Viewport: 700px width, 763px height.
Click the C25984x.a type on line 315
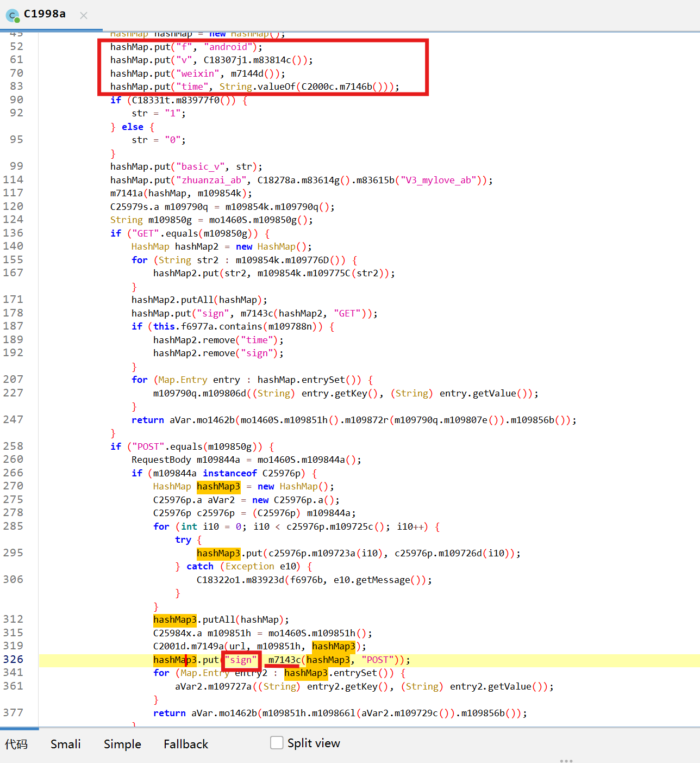click(178, 633)
